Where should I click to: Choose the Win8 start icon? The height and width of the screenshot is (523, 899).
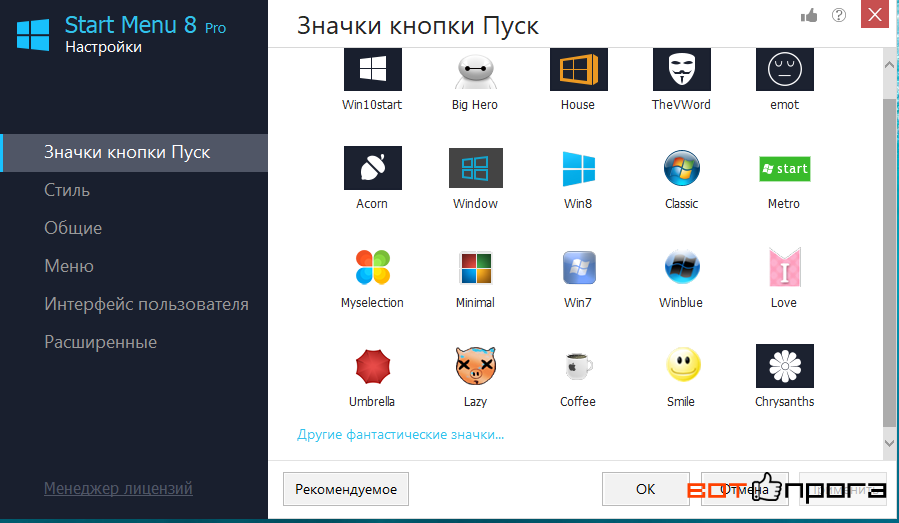(x=579, y=169)
